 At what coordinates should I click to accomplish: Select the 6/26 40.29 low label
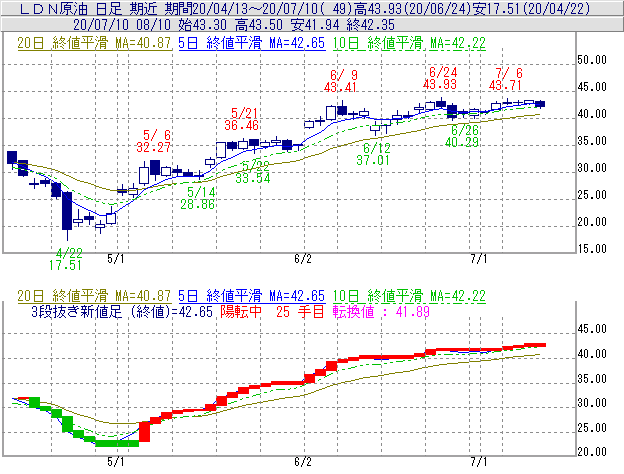click(x=462, y=136)
